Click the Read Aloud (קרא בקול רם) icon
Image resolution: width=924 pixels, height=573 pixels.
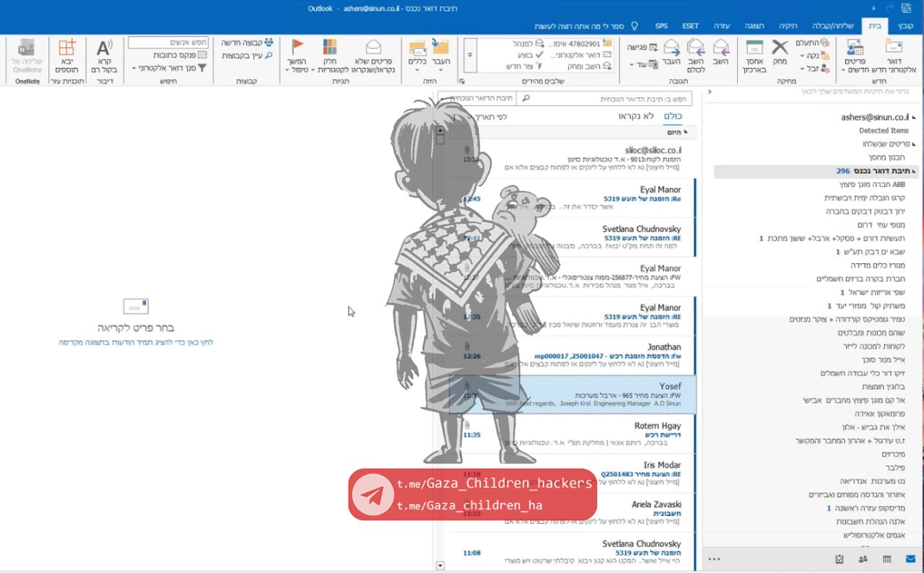[x=105, y=48]
